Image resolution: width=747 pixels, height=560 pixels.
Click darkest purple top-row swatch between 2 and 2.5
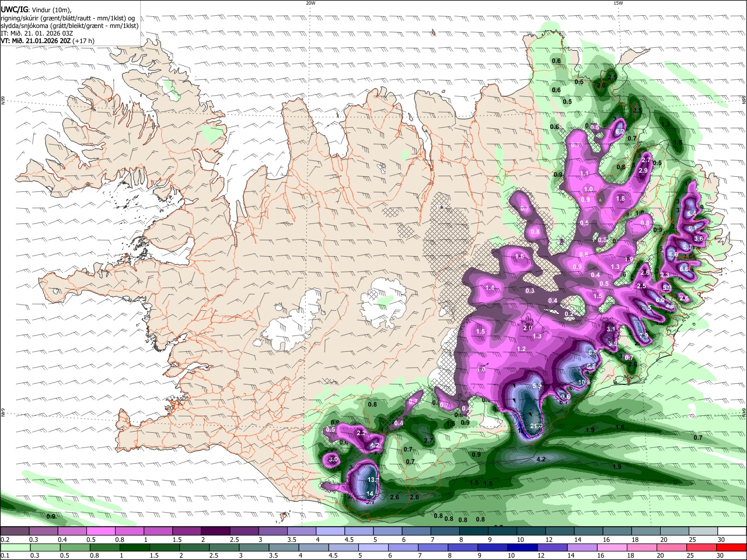coord(215,531)
